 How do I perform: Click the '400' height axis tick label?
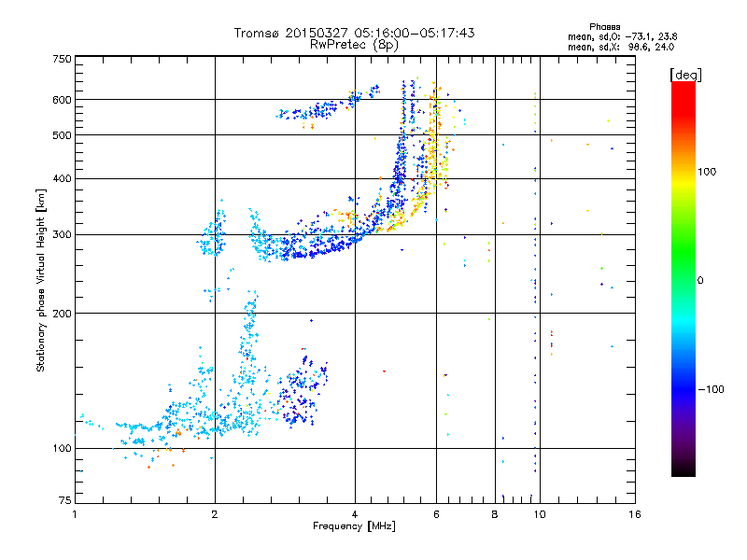(x=62, y=179)
